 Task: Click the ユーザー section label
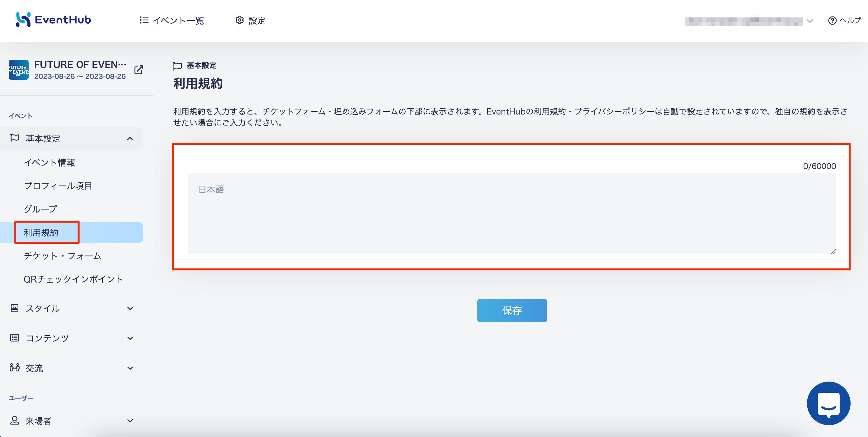(x=21, y=398)
